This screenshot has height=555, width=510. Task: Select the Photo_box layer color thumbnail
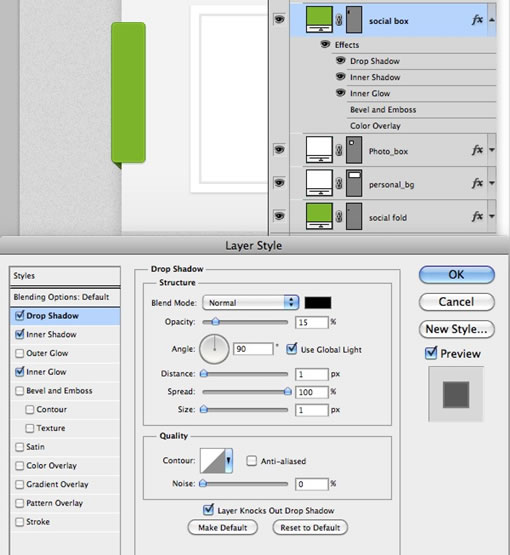coord(319,150)
